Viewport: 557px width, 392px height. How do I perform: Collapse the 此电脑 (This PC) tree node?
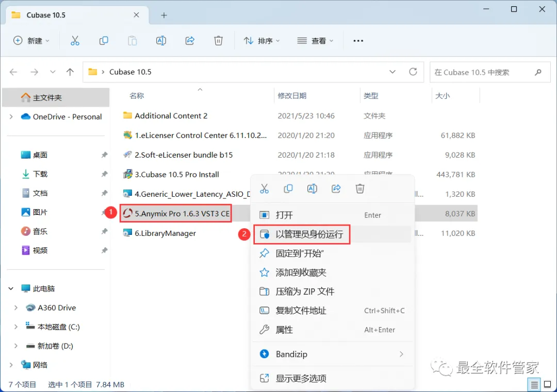pyautogui.click(x=11, y=289)
